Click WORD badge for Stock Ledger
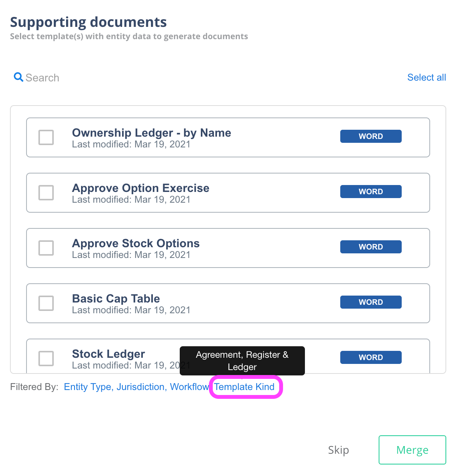The height and width of the screenshot is (476, 457). pos(371,357)
